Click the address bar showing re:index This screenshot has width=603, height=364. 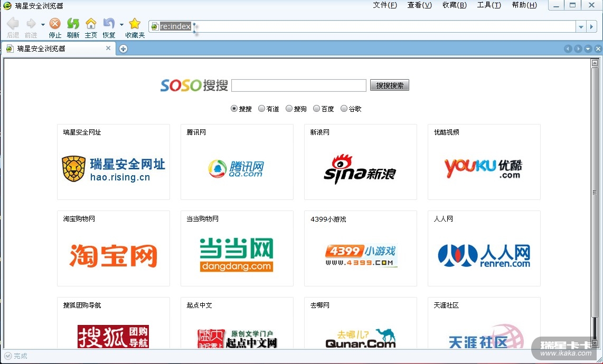[362, 26]
